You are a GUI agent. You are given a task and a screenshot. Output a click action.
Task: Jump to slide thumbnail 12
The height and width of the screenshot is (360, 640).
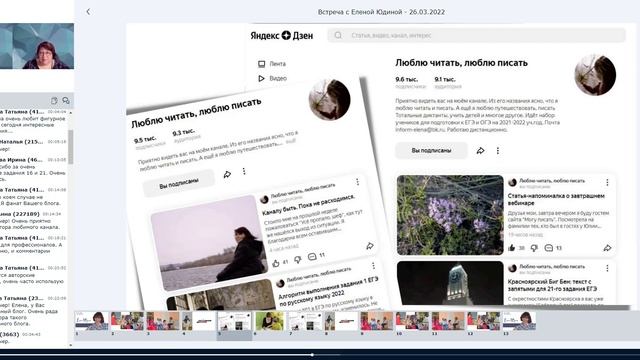(x=483, y=321)
